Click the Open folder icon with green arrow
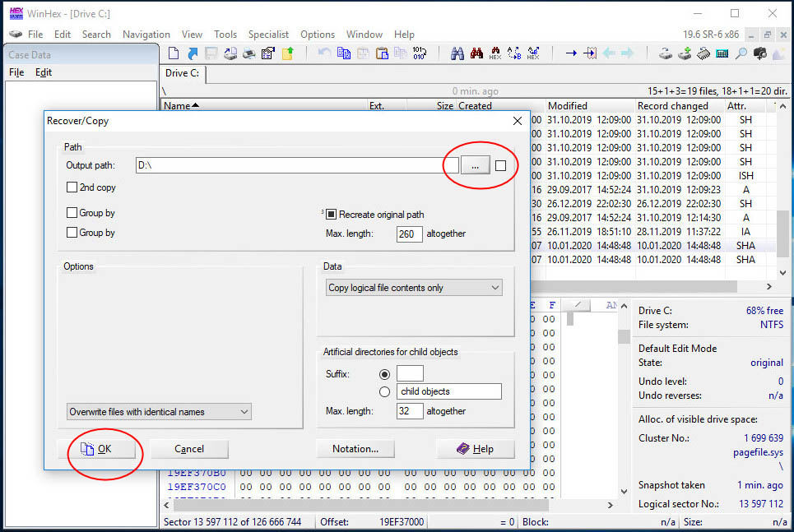 (x=288, y=53)
